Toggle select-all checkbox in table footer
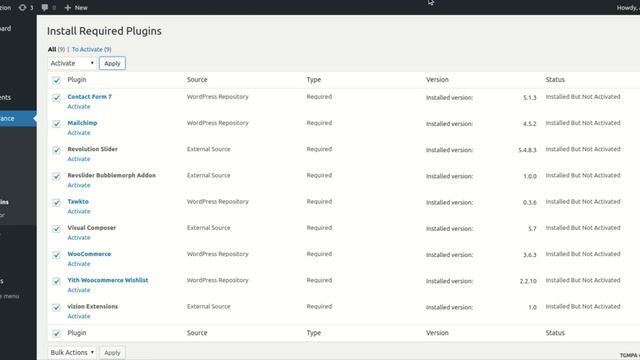Viewport: 640px width, 360px height. pyautogui.click(x=56, y=333)
